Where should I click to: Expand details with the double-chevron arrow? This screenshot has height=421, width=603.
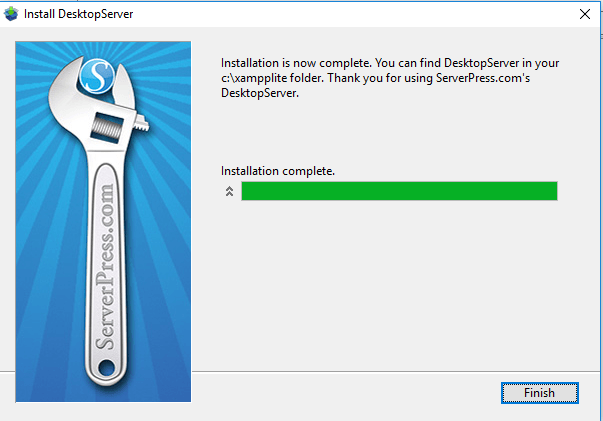229,191
